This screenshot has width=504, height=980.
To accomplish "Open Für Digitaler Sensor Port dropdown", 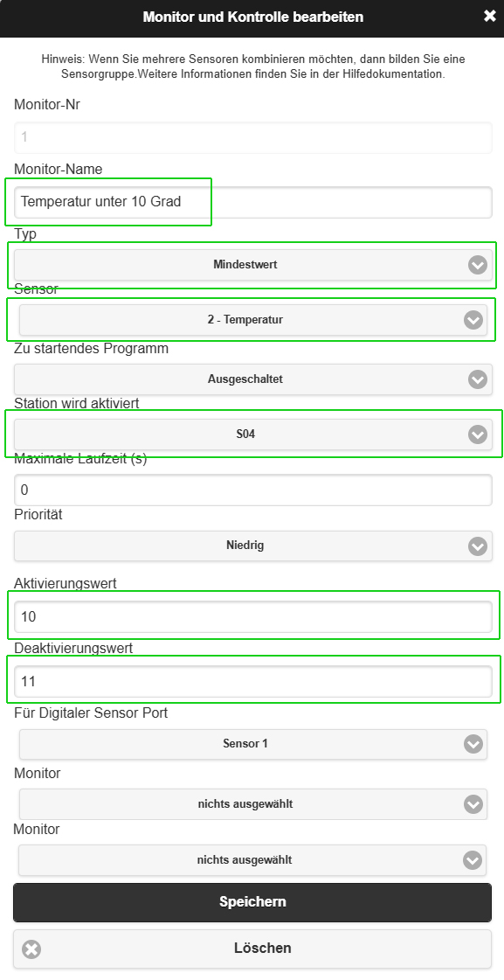I will coord(253,744).
